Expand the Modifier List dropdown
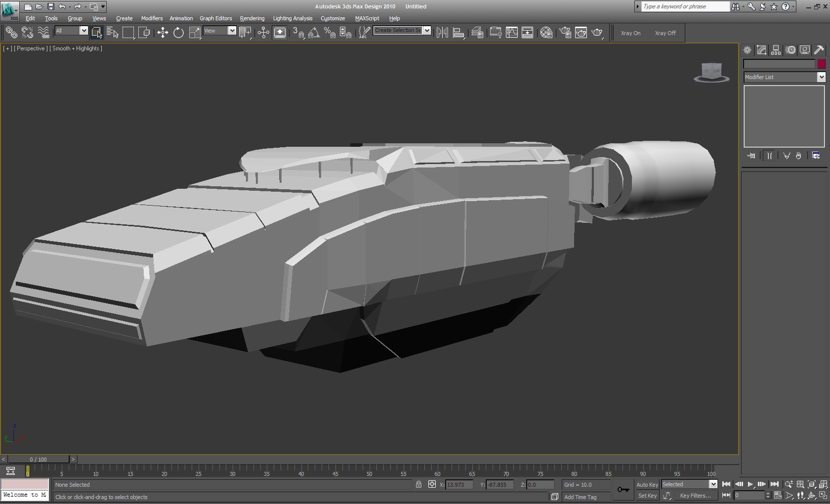 [x=821, y=77]
